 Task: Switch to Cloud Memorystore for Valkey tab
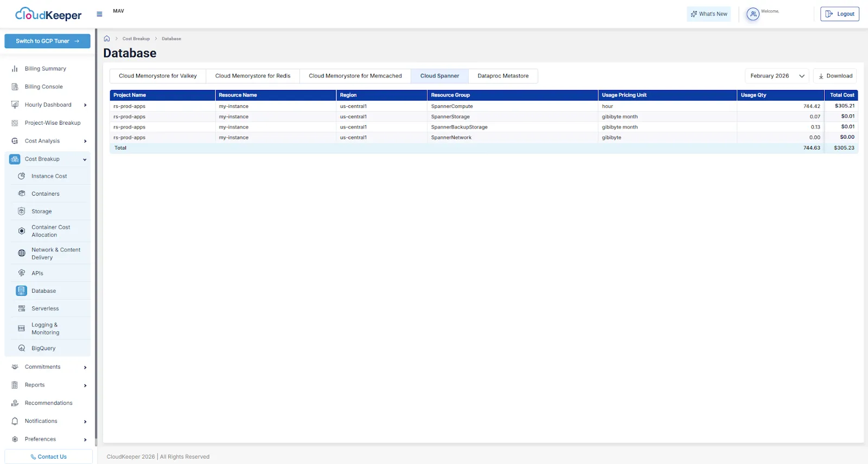(158, 76)
